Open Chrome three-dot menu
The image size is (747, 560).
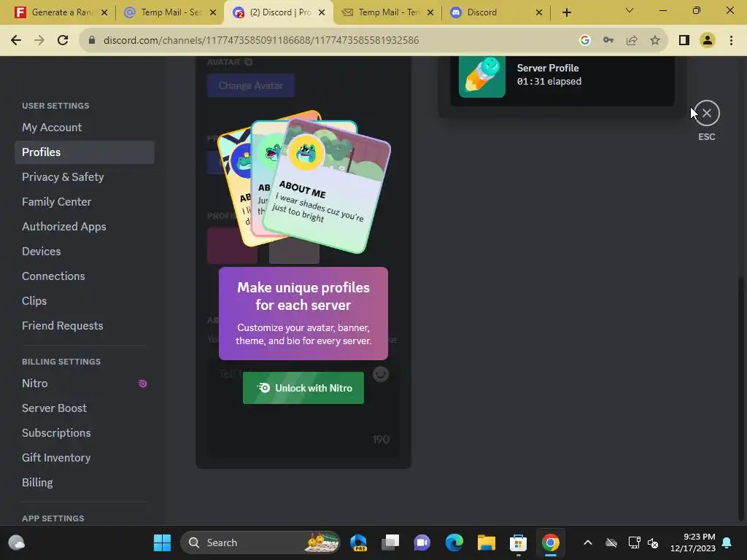click(x=731, y=40)
